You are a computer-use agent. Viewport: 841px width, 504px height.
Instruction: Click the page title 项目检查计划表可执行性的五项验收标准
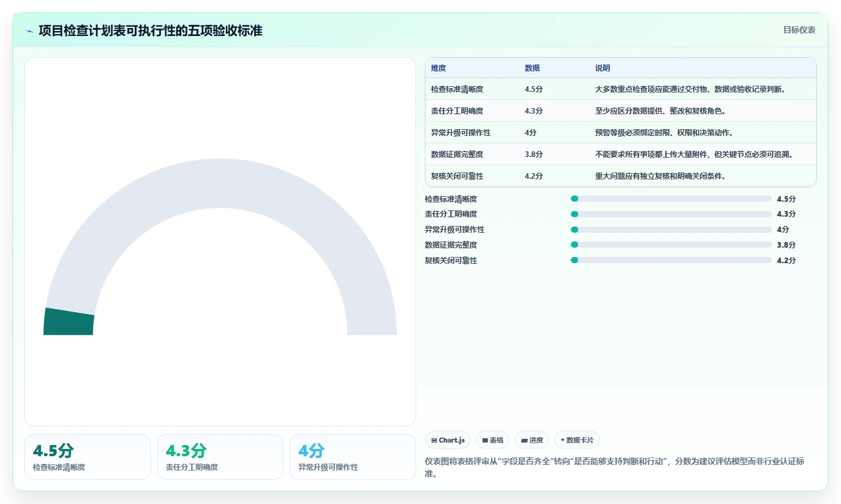pos(150,30)
